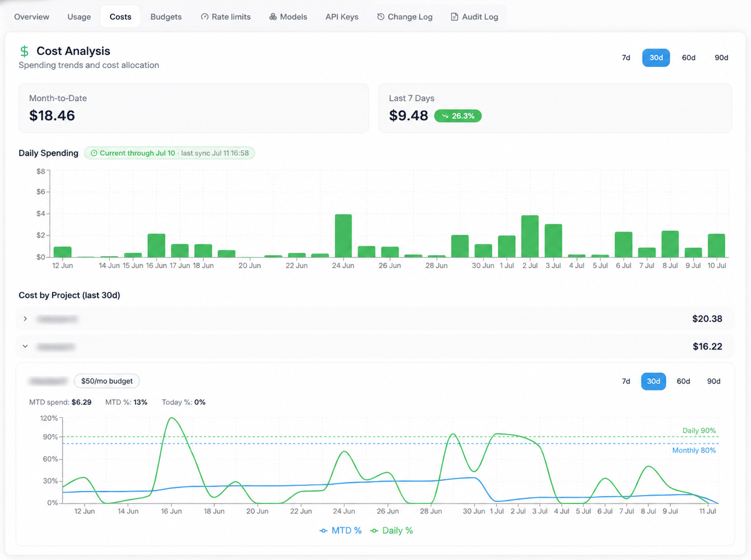Click the MTD % 13% value
The image size is (751, 560).
(x=140, y=402)
